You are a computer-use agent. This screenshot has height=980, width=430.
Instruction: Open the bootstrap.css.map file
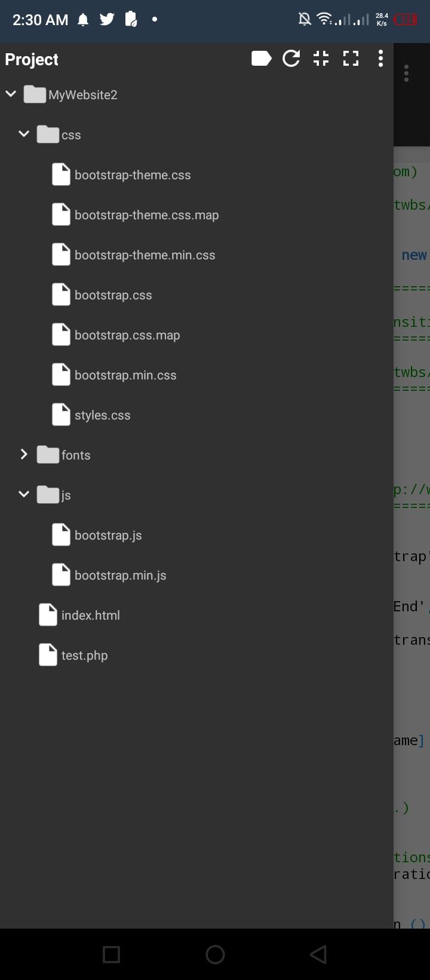coord(127,335)
